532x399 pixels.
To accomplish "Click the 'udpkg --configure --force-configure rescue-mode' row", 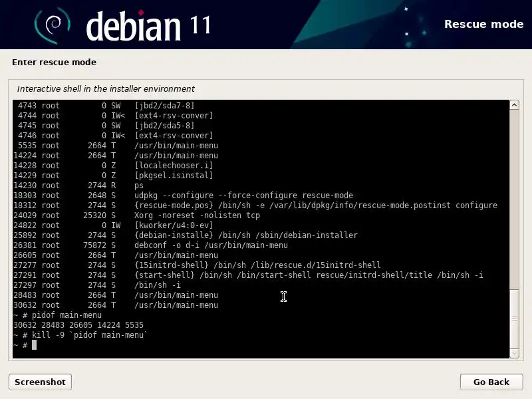I will pos(184,196).
